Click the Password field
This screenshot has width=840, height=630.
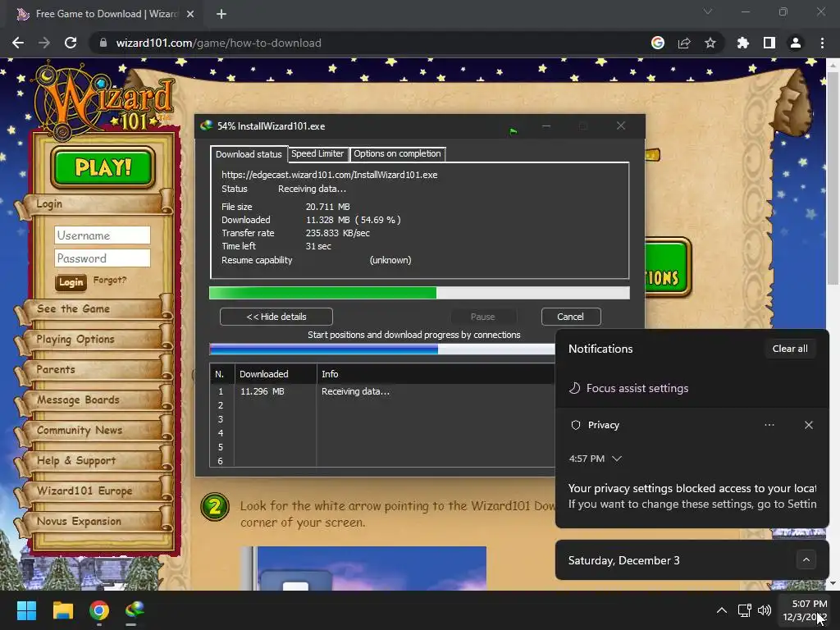click(103, 258)
